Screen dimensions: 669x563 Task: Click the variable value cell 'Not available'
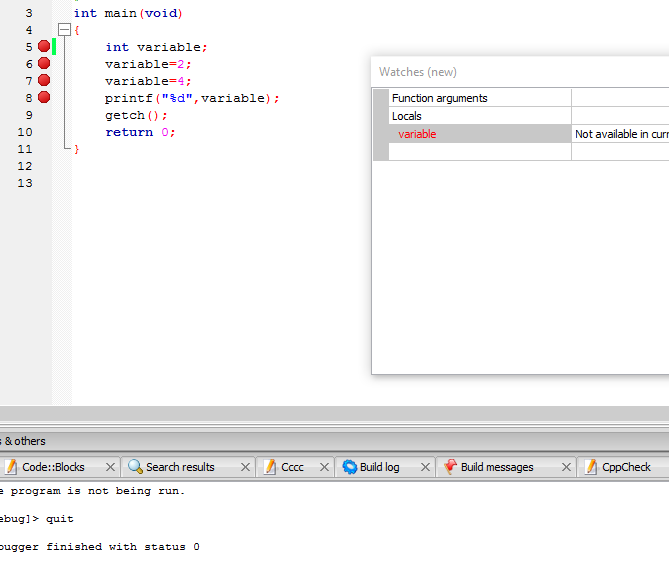(x=620, y=134)
